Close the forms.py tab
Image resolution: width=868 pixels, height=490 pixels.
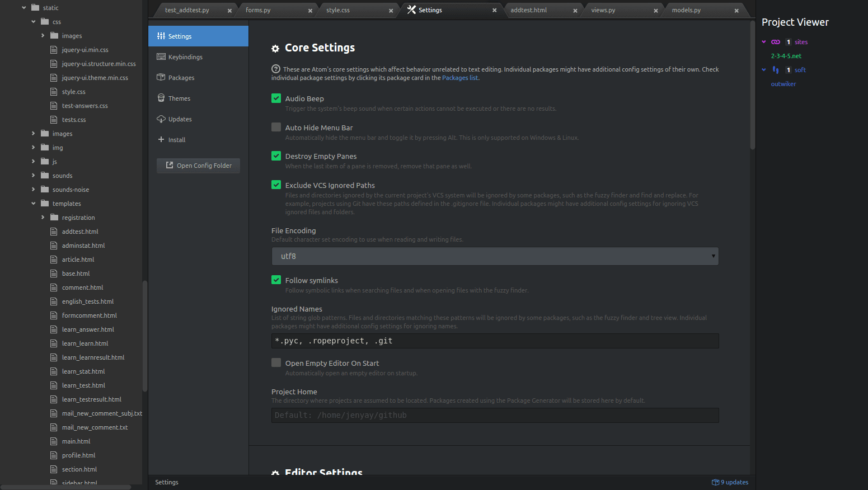point(310,11)
